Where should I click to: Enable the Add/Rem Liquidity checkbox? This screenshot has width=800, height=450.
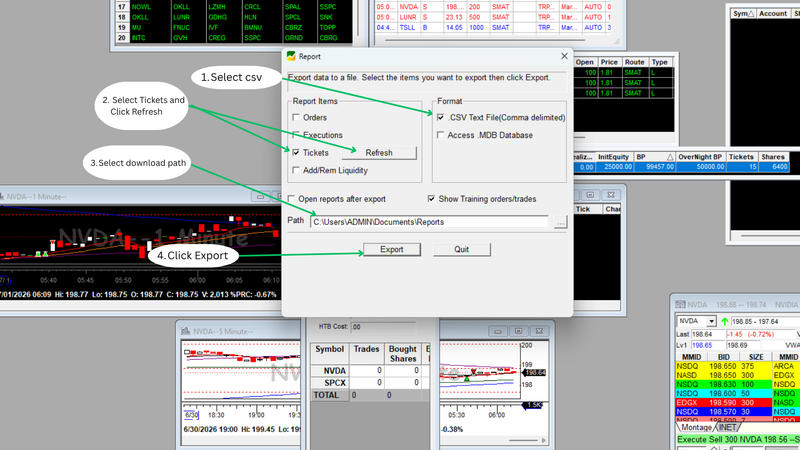click(296, 170)
